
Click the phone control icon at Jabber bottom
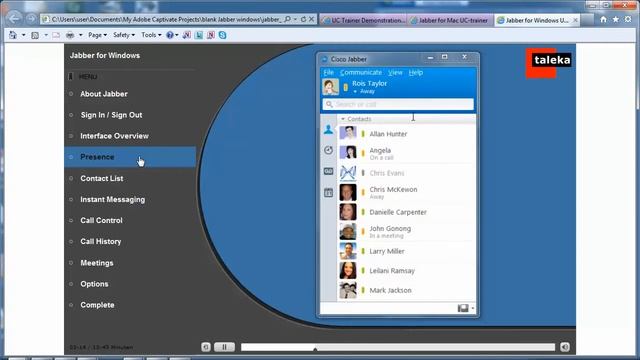pos(463,308)
